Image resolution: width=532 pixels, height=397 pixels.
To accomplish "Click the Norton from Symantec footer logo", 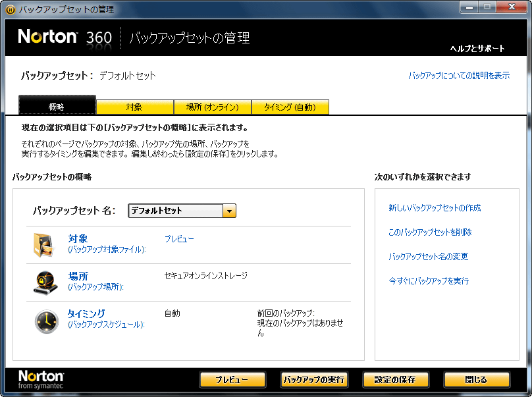I will [41, 379].
